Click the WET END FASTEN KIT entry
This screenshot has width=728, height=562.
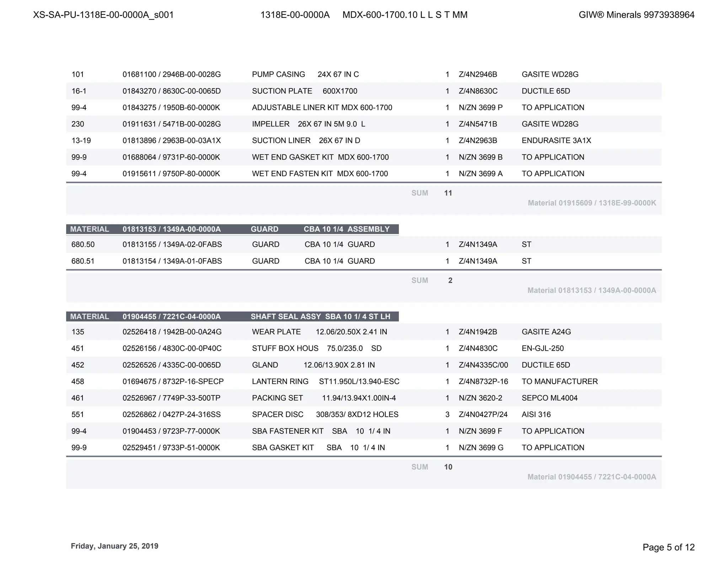pyautogui.click(x=320, y=174)
